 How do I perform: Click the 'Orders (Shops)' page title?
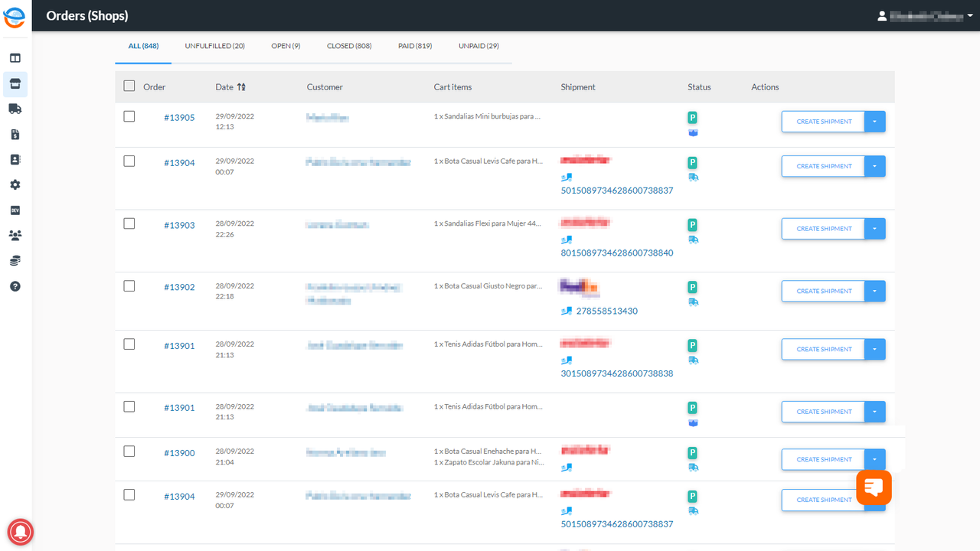pyautogui.click(x=87, y=15)
